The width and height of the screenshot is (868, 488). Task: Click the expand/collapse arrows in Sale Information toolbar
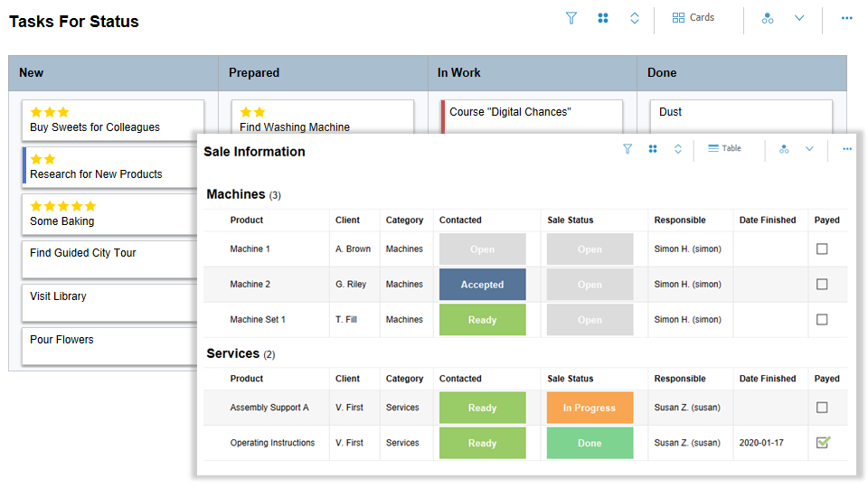(x=678, y=149)
